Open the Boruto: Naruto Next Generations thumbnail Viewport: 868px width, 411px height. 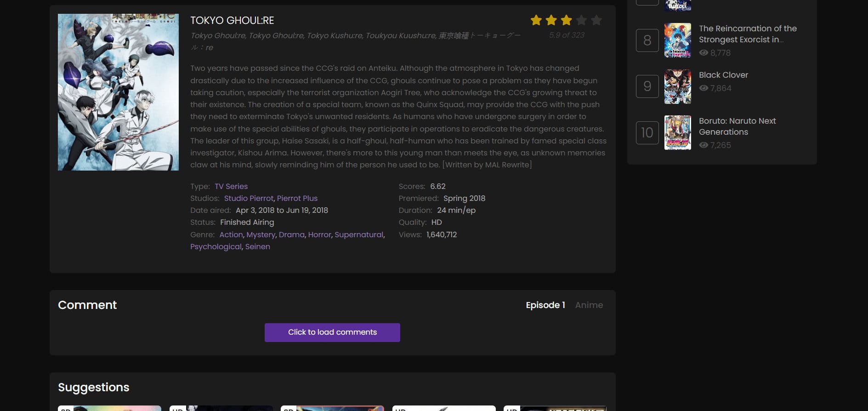tap(678, 132)
